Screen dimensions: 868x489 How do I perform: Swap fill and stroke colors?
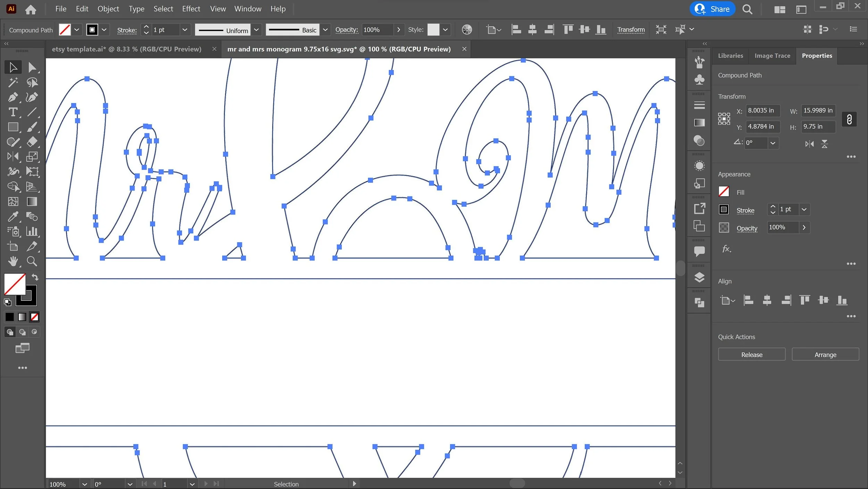point(35,277)
